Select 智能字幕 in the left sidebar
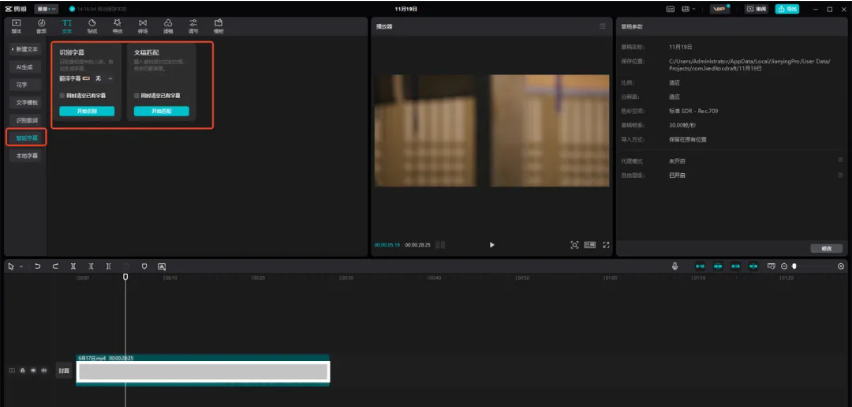Screen dimensions: 852x407 [x=26, y=137]
